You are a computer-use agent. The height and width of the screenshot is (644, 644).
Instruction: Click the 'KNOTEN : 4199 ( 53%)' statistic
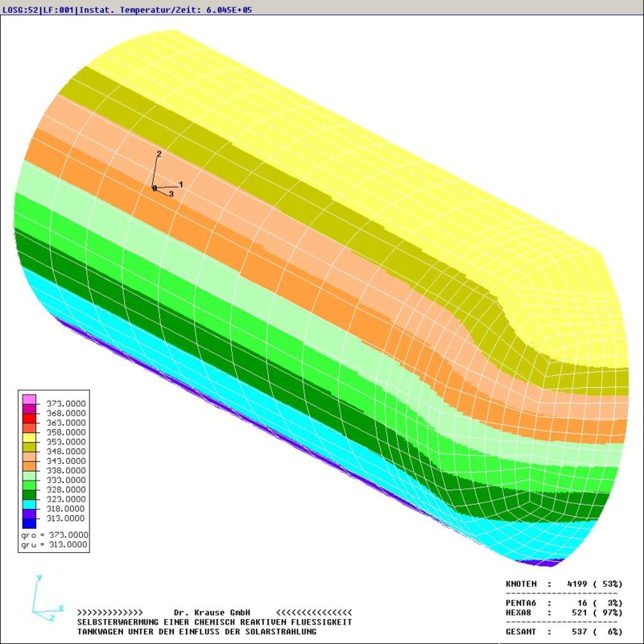click(x=564, y=584)
